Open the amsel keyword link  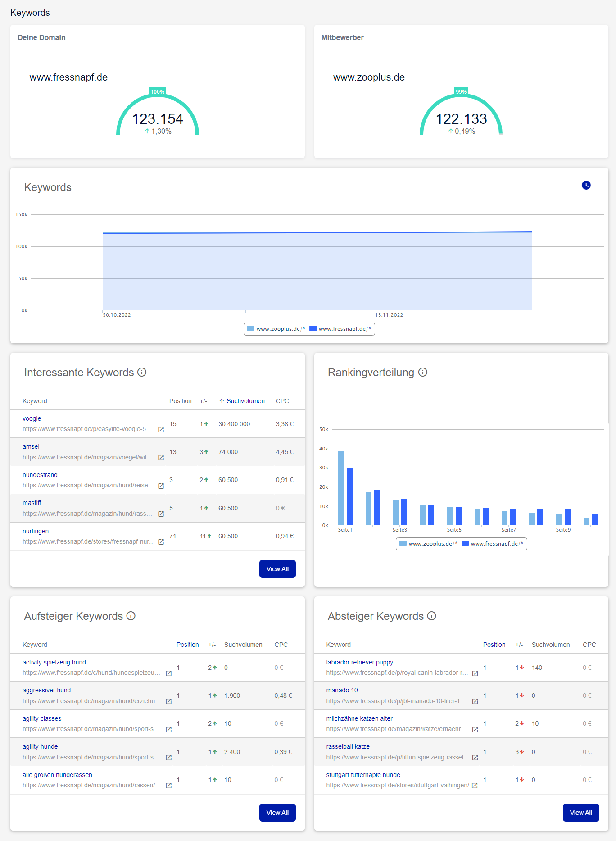[x=31, y=446]
